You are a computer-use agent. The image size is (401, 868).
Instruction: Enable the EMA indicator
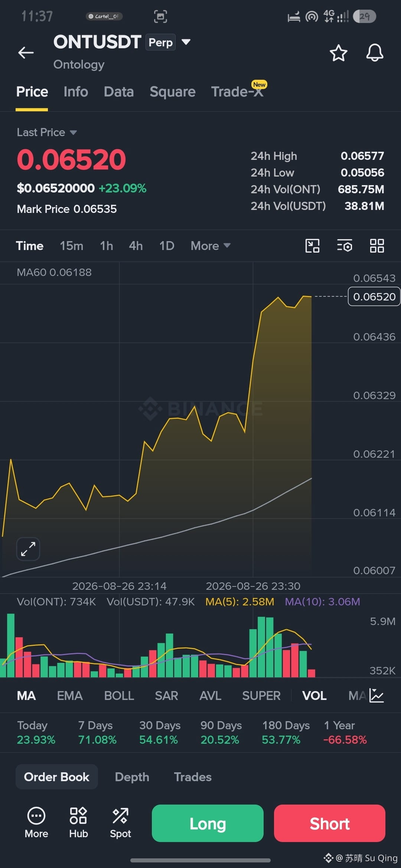pyautogui.click(x=70, y=696)
